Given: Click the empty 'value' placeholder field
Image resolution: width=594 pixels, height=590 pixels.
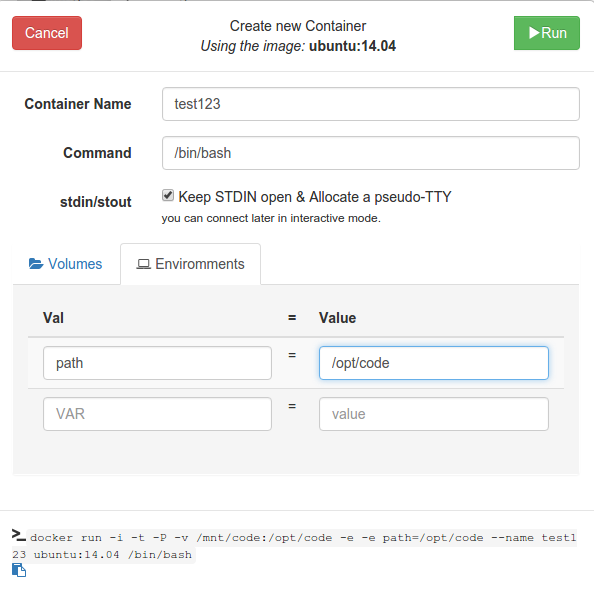Looking at the screenshot, I should click(x=434, y=414).
